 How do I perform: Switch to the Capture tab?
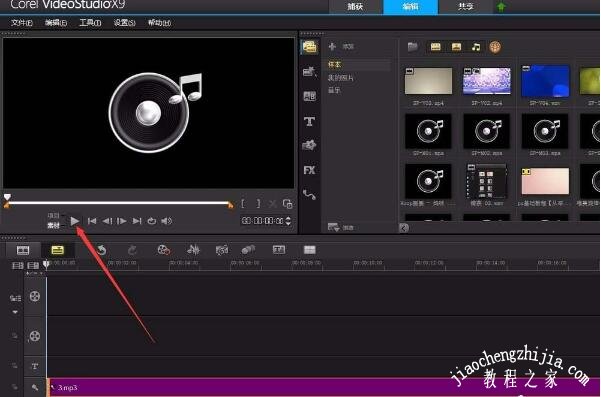tap(355, 7)
